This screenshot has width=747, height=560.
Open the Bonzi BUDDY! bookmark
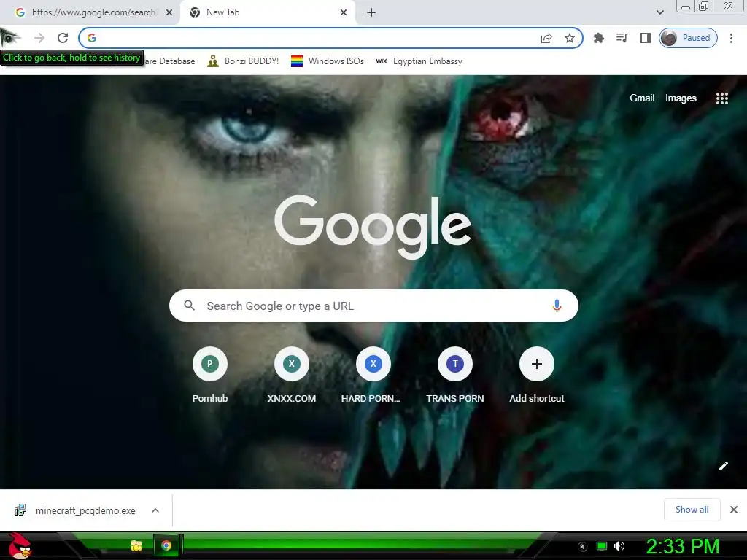[x=243, y=61]
